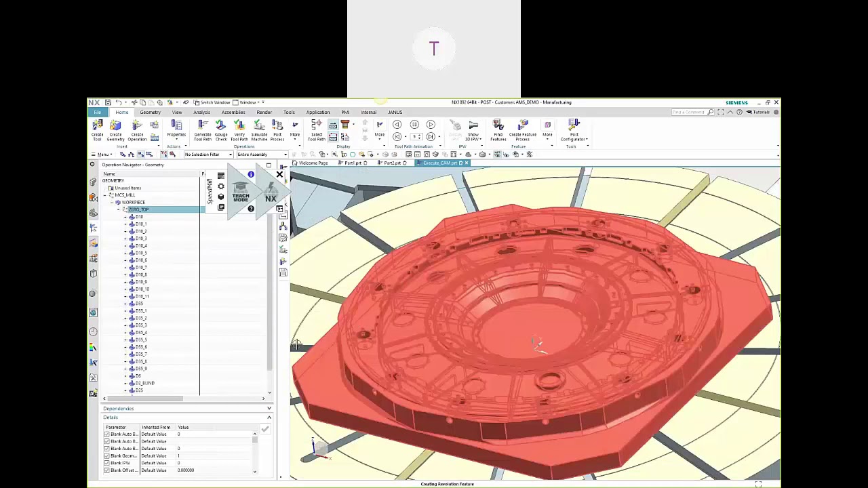Click the Select Tool Path icon

[x=317, y=130]
